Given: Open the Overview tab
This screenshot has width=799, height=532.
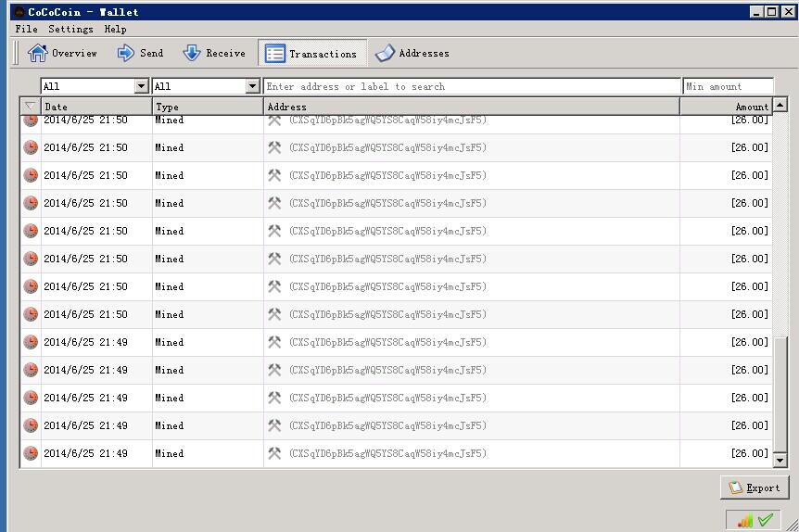Looking at the screenshot, I should 62,53.
